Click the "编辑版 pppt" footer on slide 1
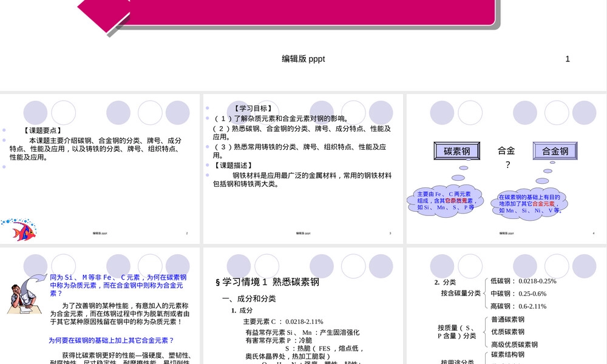This screenshot has height=364, width=607. pos(303,59)
